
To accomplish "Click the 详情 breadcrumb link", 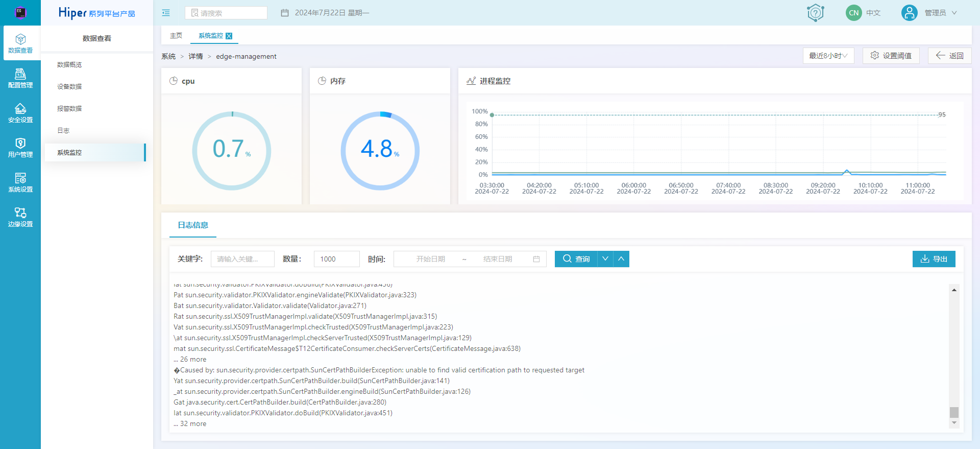I will click(x=195, y=56).
